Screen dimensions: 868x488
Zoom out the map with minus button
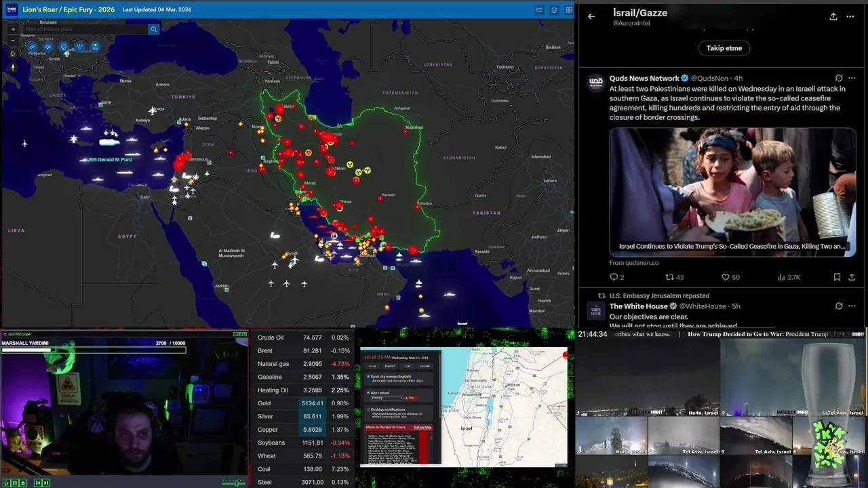[x=13, y=41]
